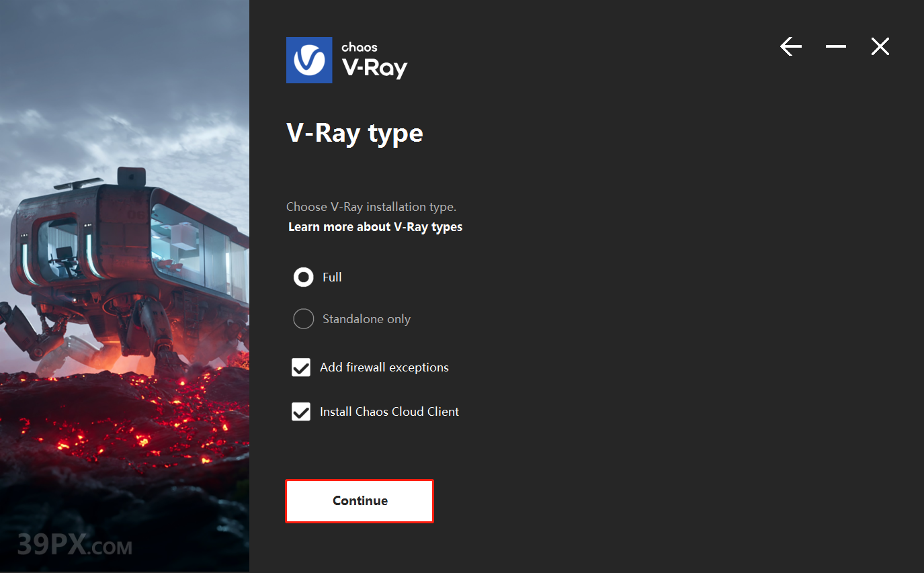Click the Install Chaos Cloud Client label

point(389,412)
